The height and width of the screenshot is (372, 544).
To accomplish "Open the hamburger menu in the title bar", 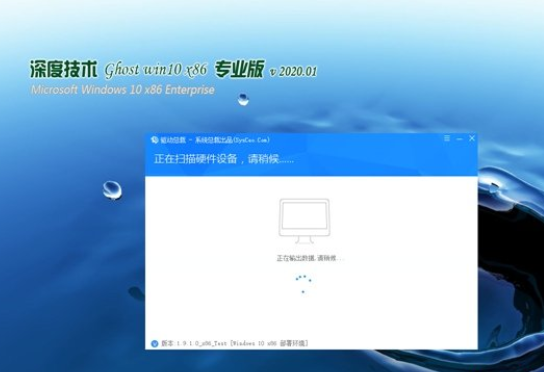I will click(x=447, y=138).
